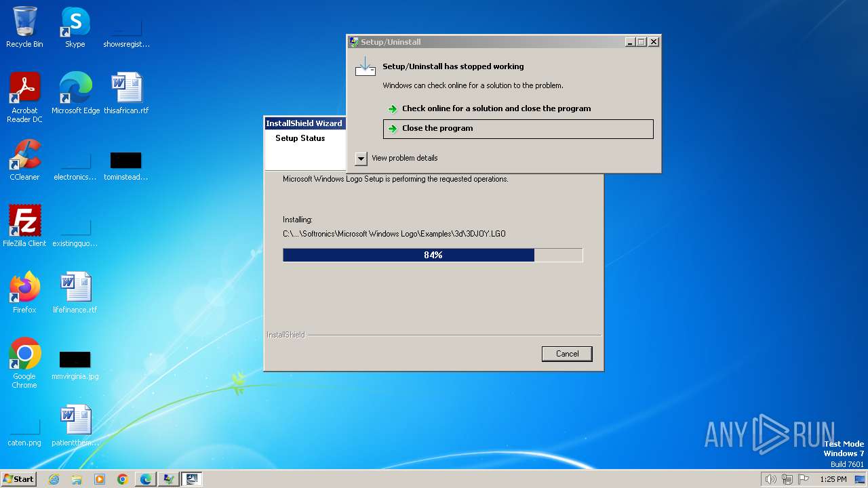
Task: Click the taskbar clock showing 1:25 PM
Action: pos(833,479)
